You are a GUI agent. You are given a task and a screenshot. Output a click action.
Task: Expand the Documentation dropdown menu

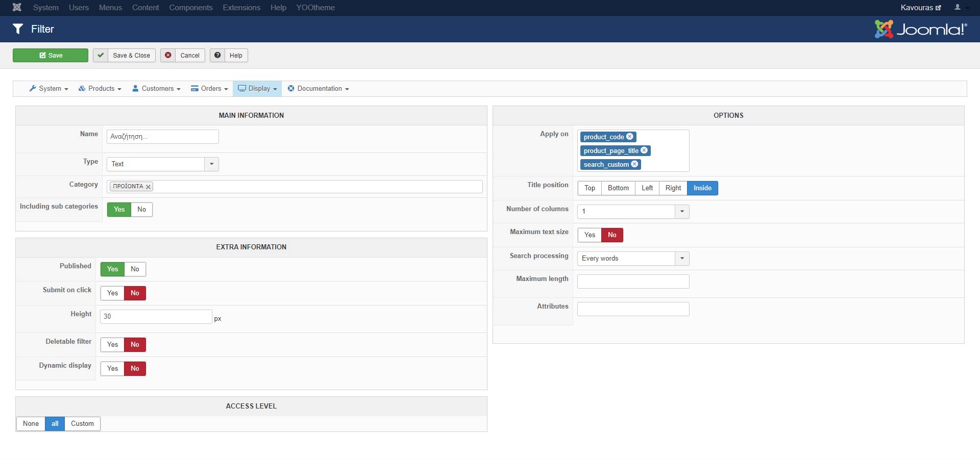pyautogui.click(x=318, y=89)
